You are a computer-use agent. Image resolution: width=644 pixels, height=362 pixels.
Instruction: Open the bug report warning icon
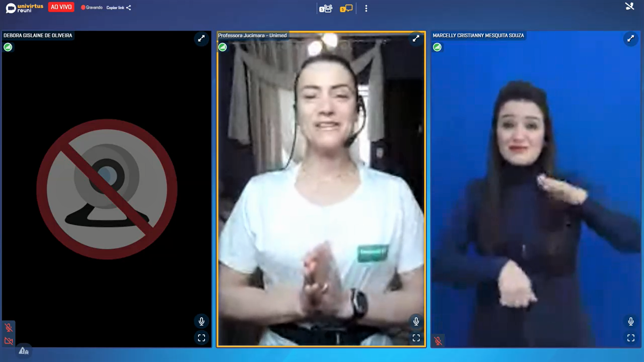pyautogui.click(x=24, y=351)
